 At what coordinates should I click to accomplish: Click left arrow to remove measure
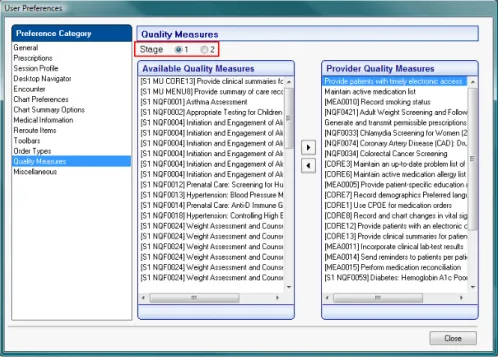point(308,165)
